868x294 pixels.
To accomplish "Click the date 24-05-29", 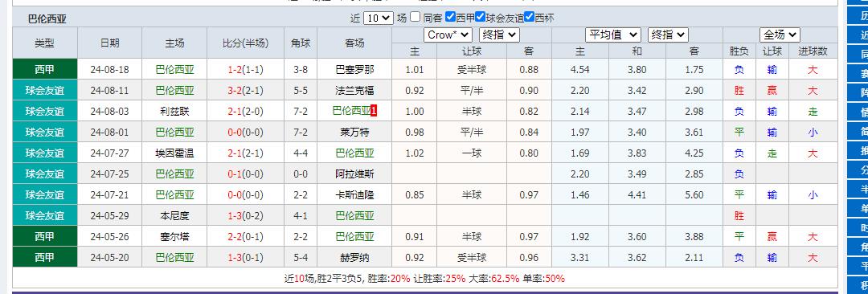I will click(x=109, y=216).
